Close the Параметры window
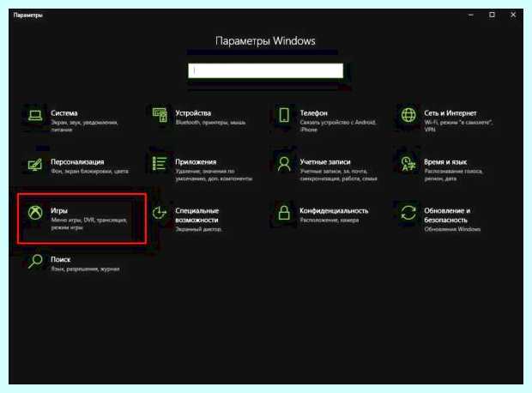The width and height of the screenshot is (532, 393). (x=513, y=15)
